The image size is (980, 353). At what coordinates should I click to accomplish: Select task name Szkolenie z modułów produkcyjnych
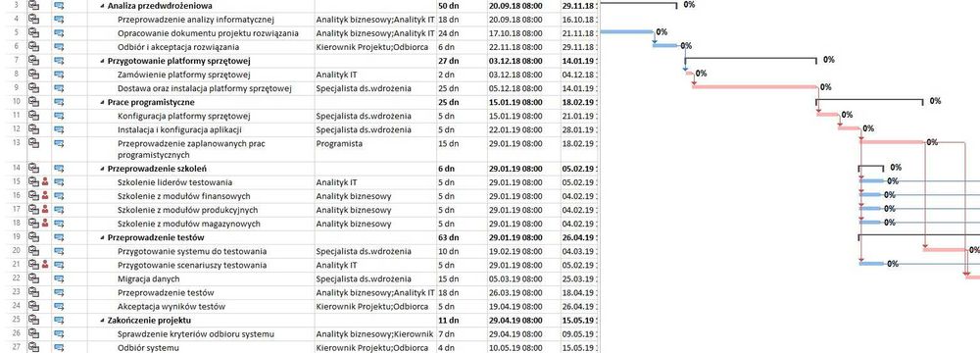point(187,210)
